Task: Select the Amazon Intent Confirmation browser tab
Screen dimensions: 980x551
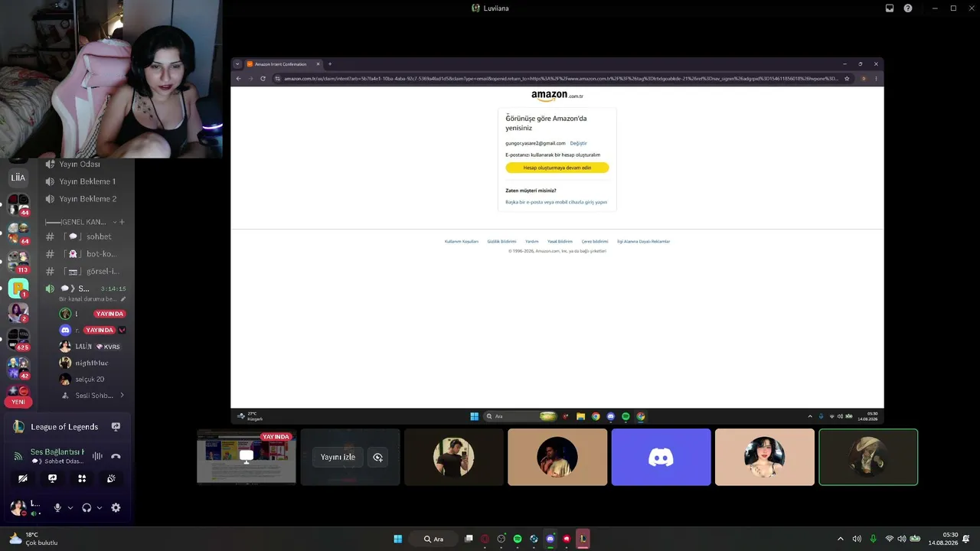Action: point(283,64)
